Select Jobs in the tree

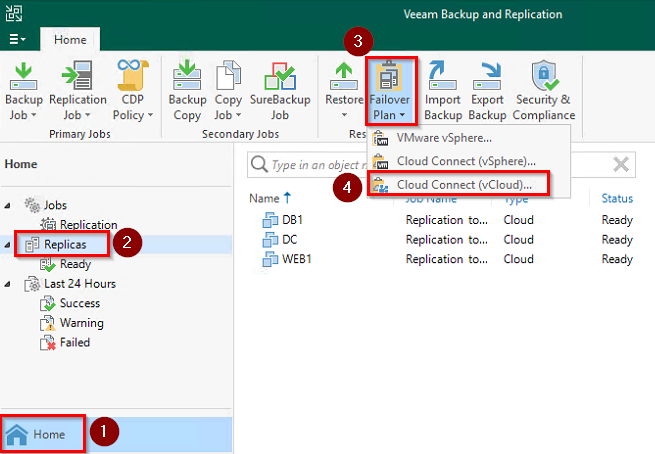[x=55, y=205]
